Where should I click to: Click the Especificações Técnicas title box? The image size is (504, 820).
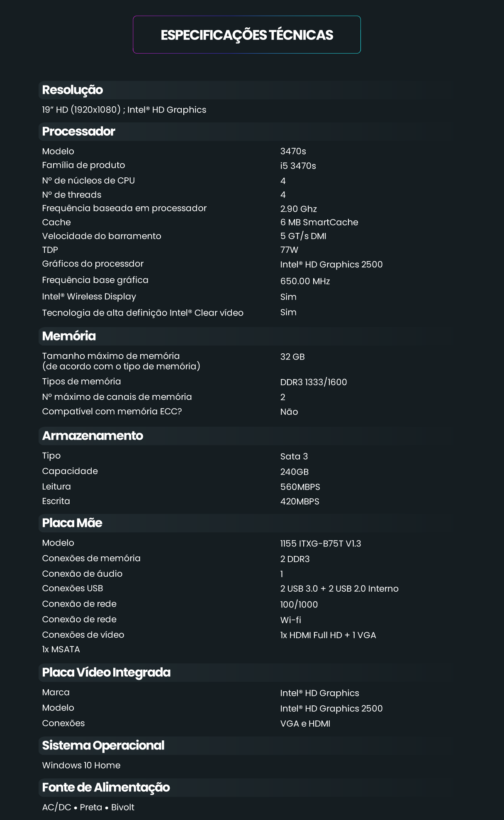click(x=247, y=35)
